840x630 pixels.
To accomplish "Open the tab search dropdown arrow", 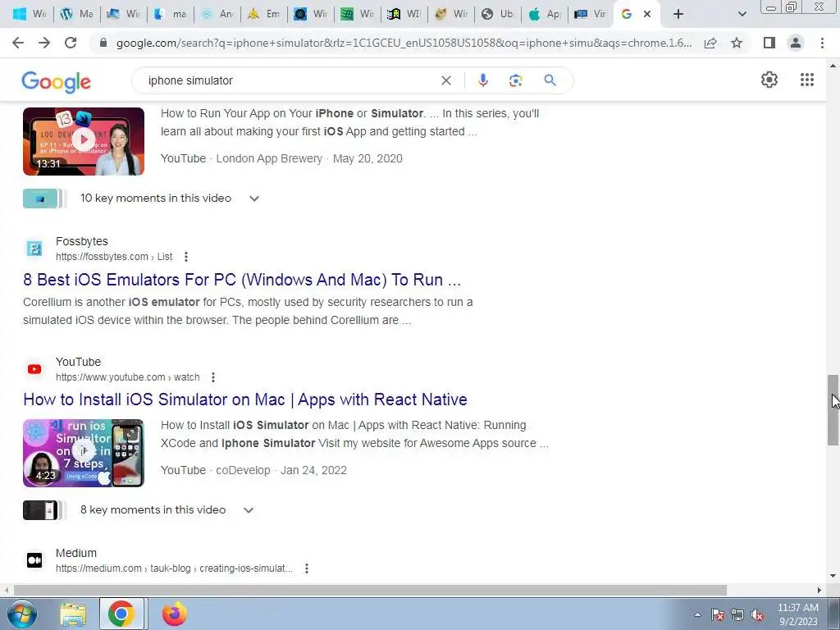I will [742, 14].
